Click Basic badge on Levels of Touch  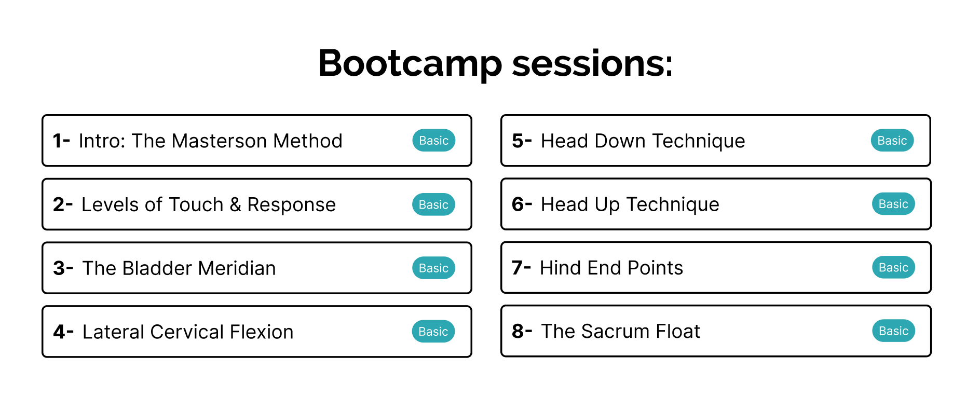click(433, 204)
